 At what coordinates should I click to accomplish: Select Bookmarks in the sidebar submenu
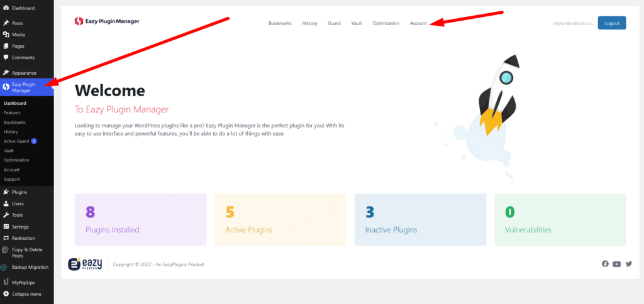(14, 122)
